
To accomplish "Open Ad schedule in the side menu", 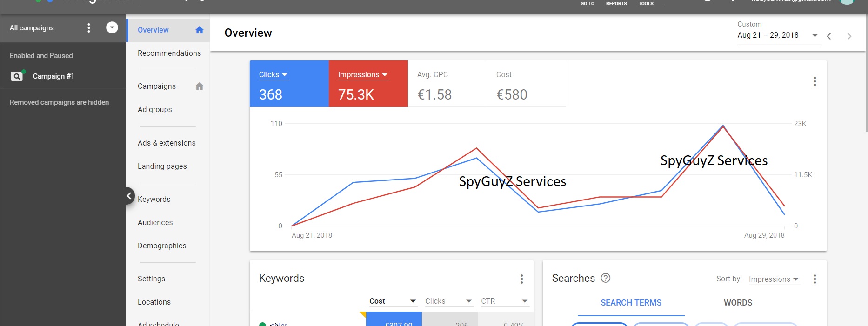I will tap(158, 323).
